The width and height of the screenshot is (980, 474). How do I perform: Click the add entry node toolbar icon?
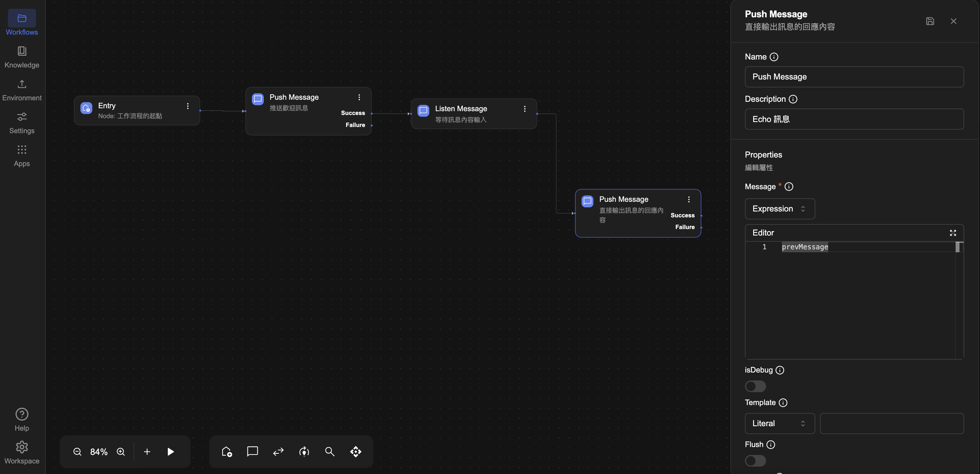[227, 451]
